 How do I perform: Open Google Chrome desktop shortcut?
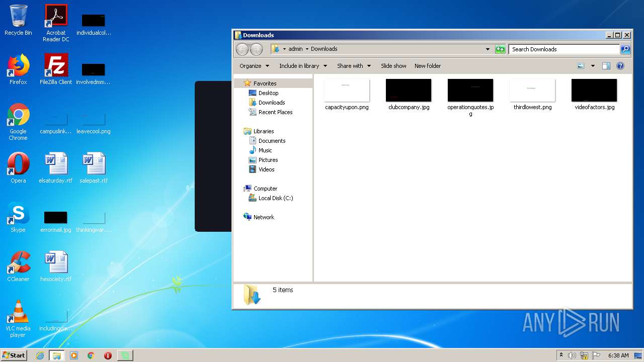(x=18, y=122)
